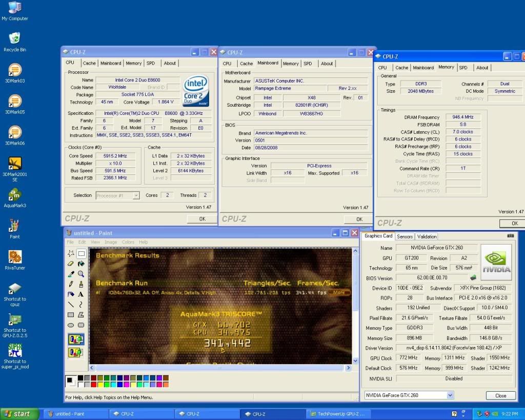Choose the Eraser tool in Paint
The image size is (525, 420).
[71, 264]
